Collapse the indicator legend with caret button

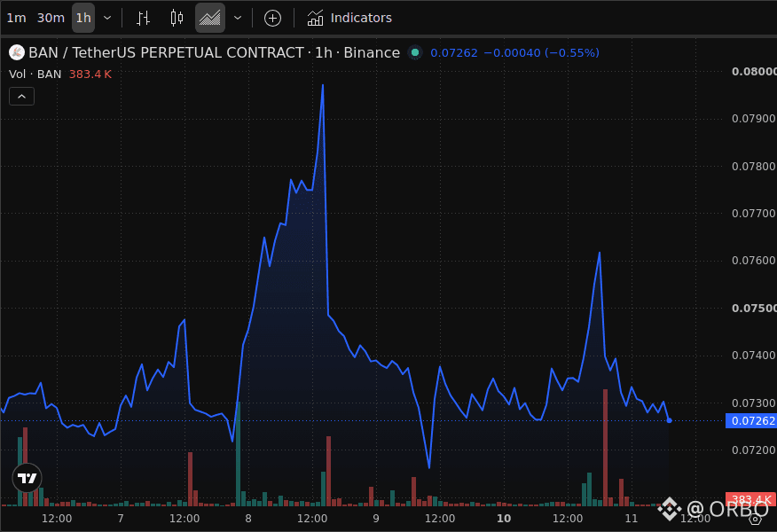click(x=22, y=96)
